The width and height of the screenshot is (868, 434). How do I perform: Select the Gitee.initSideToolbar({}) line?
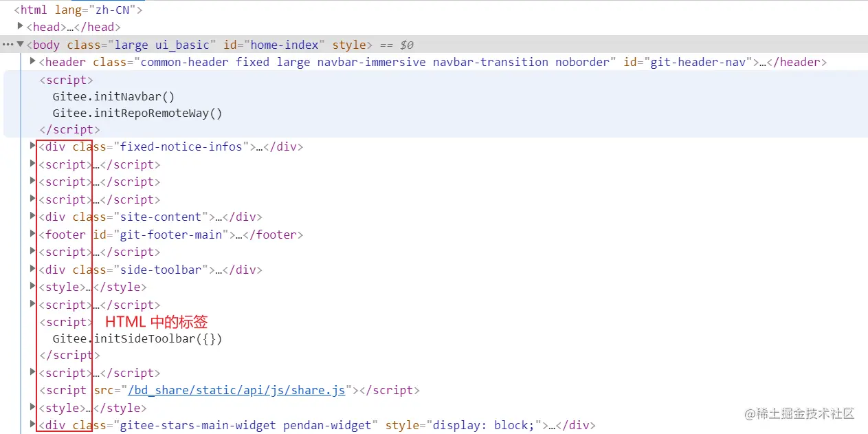tap(137, 338)
